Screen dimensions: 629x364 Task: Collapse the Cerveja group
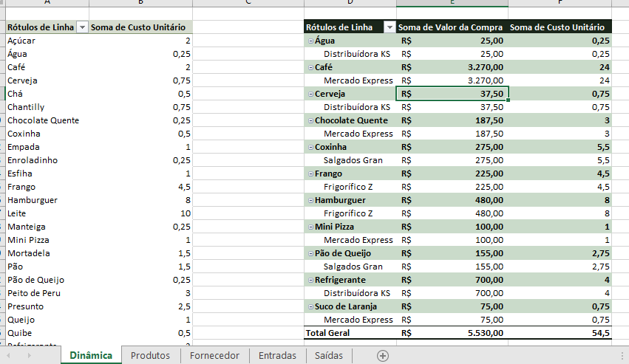click(x=310, y=94)
